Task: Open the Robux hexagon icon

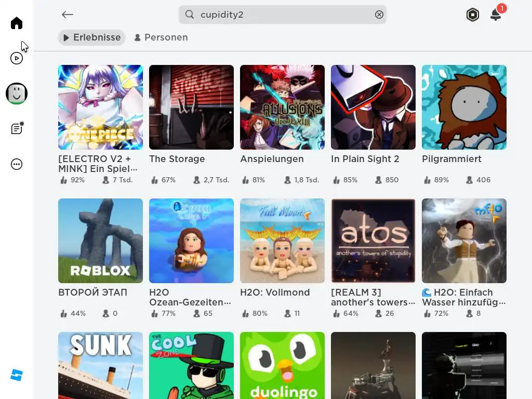Action: [x=473, y=15]
